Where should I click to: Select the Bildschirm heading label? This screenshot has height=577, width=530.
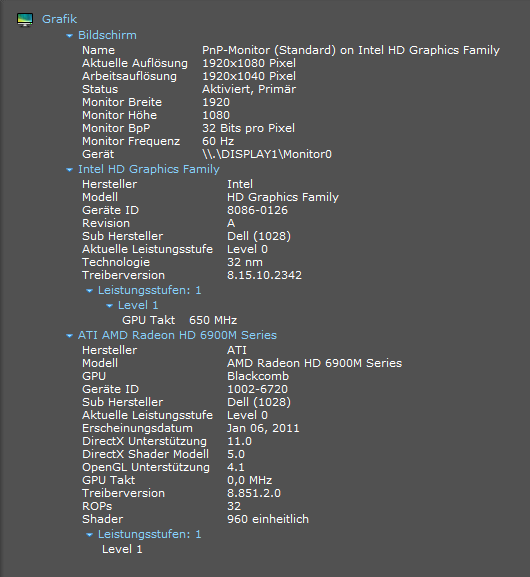pos(107,35)
